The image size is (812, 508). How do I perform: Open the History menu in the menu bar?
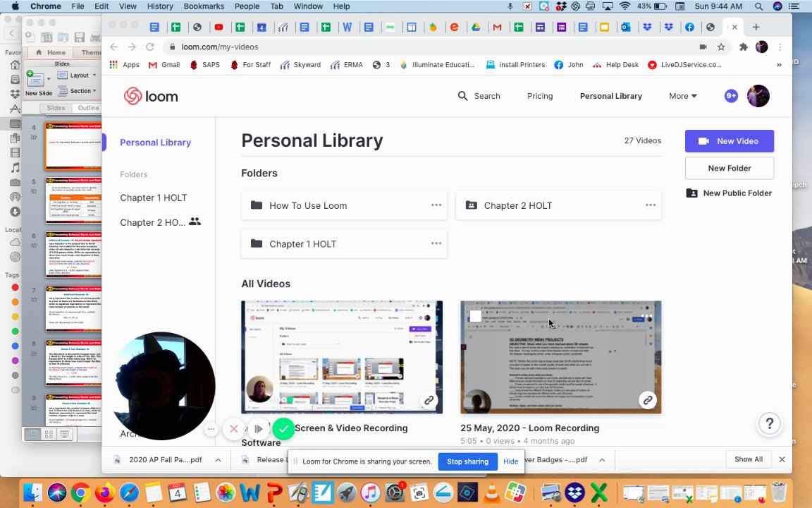click(x=160, y=6)
